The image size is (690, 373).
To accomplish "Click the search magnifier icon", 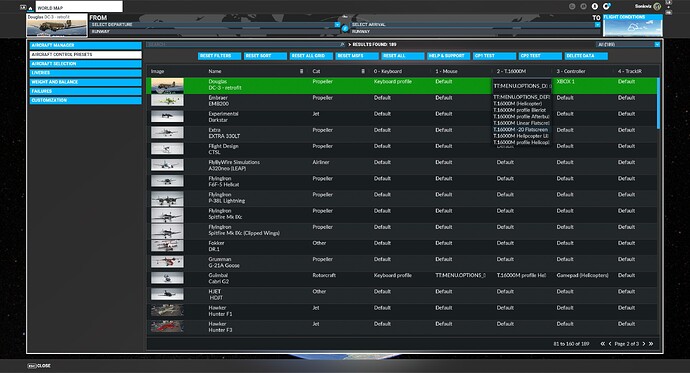I will (x=342, y=44).
